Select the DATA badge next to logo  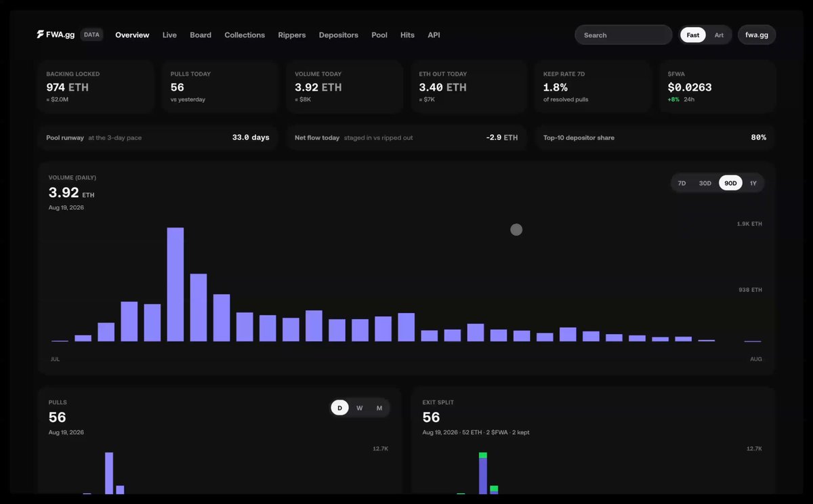coord(91,35)
